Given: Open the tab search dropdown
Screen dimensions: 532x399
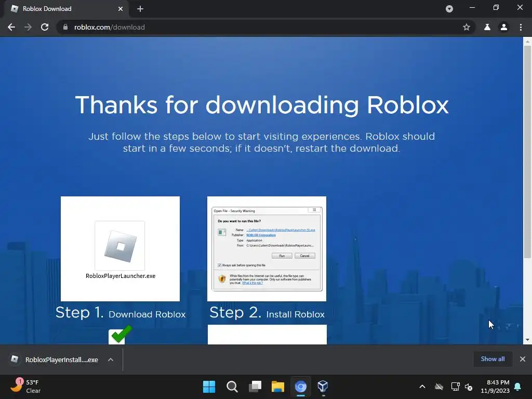Looking at the screenshot, I should (449, 9).
